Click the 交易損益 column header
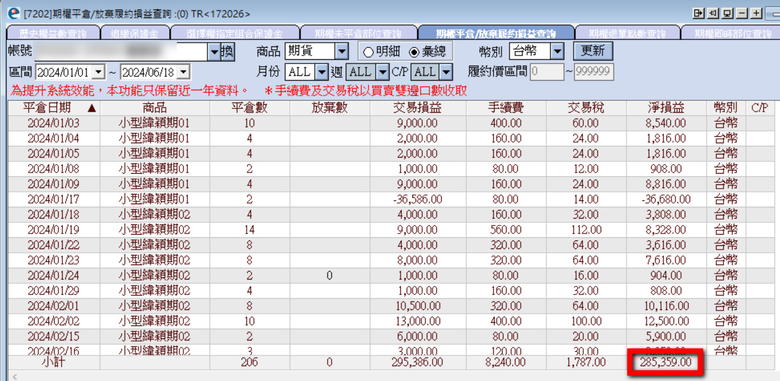Image resolution: width=780 pixels, height=381 pixels. click(418, 108)
